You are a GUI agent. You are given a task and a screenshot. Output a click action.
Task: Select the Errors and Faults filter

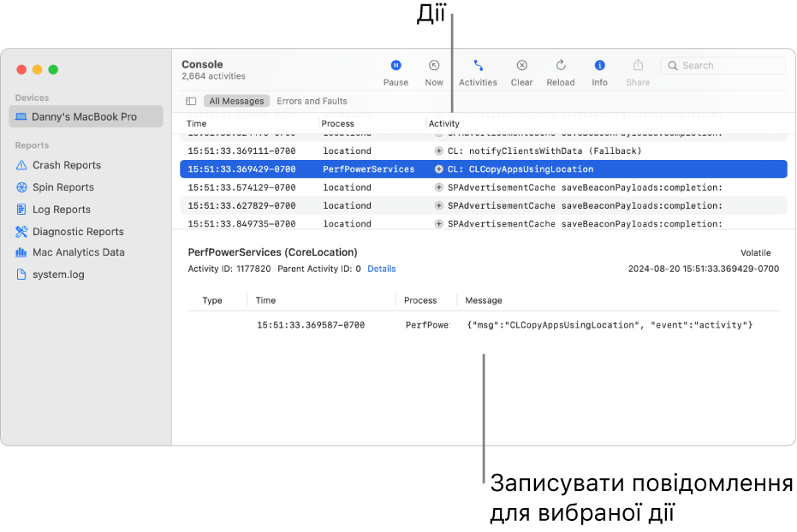312,101
